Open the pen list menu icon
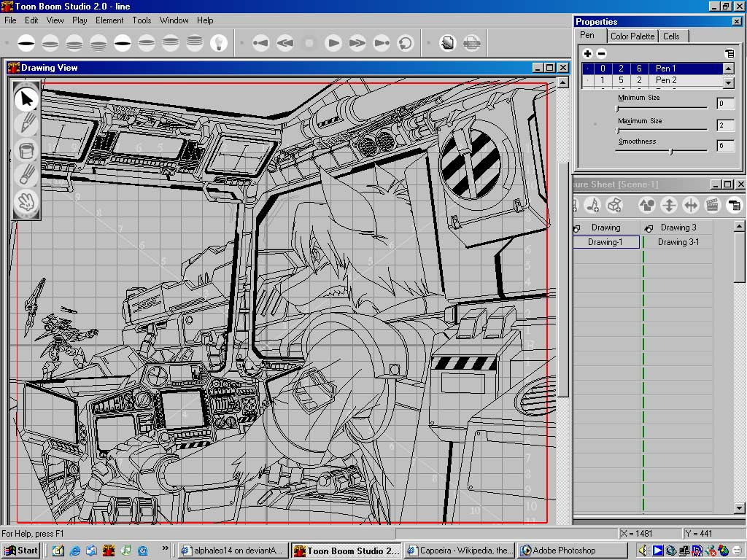Screen dimensions: 747x560 click(x=729, y=54)
